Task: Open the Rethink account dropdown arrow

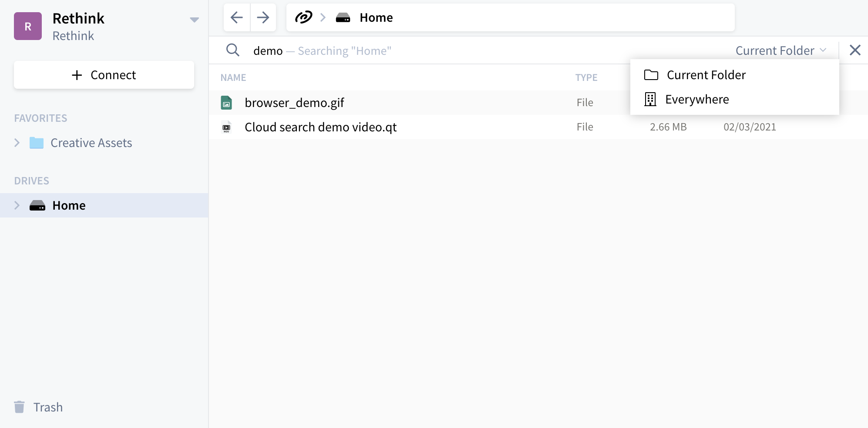Action: click(x=195, y=20)
